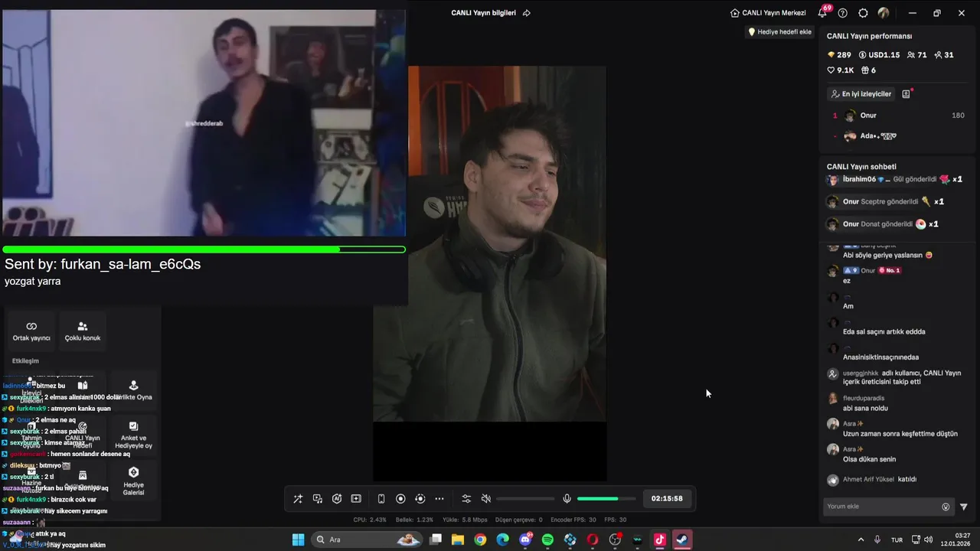Image resolution: width=980 pixels, height=551 pixels.
Task: Select second-ranked viewer Ada
Action: point(897,136)
